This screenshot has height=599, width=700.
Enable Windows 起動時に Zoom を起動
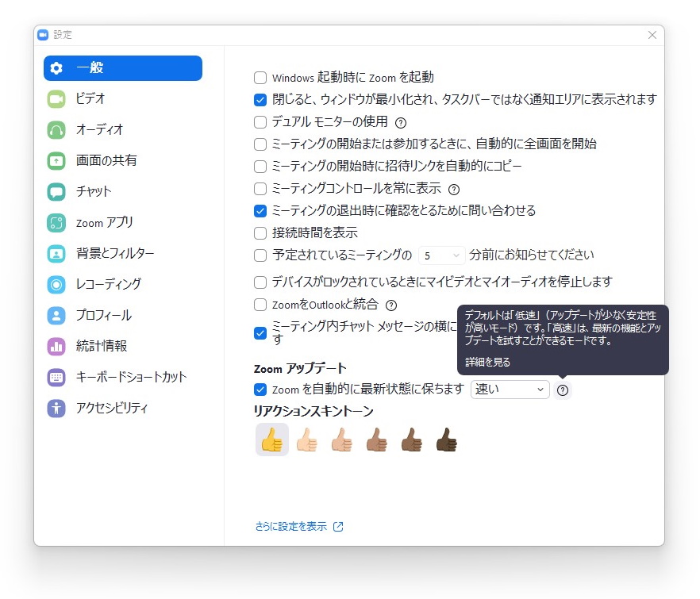[x=260, y=78]
